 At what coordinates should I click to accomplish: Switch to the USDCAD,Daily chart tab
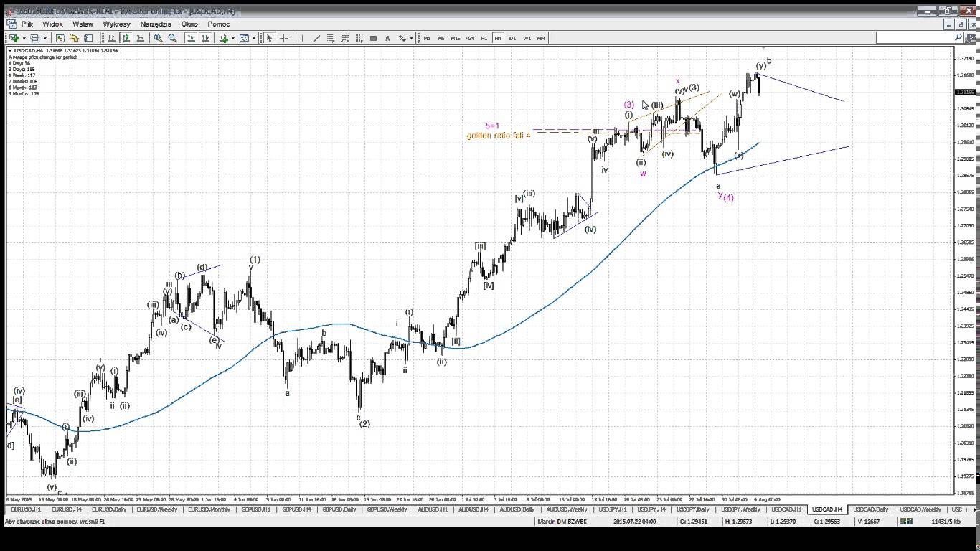(x=871, y=509)
